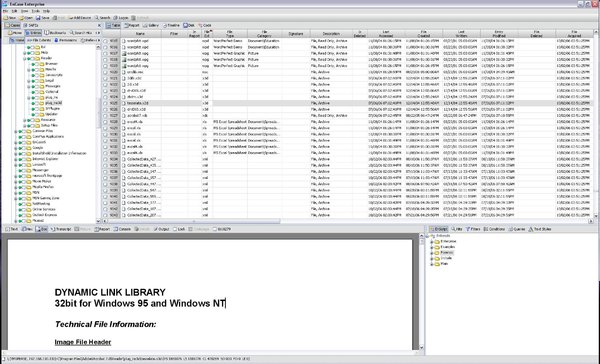The width and height of the screenshot is (600, 364).
Task: Click the Description column header
Action: (331, 34)
